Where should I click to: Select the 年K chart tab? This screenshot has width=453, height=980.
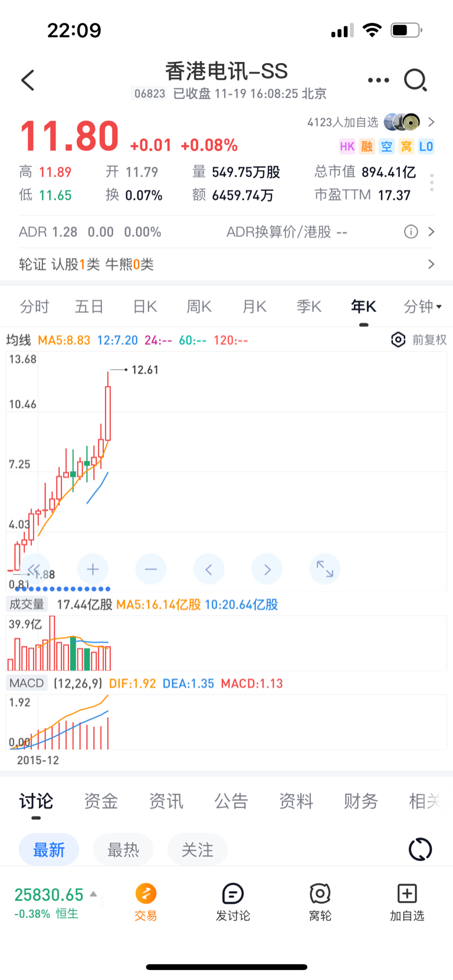pyautogui.click(x=363, y=306)
